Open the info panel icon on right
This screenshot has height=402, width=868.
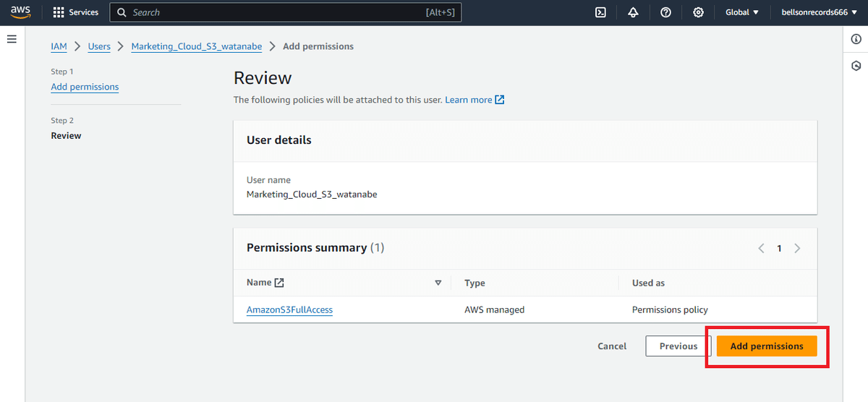click(856, 40)
